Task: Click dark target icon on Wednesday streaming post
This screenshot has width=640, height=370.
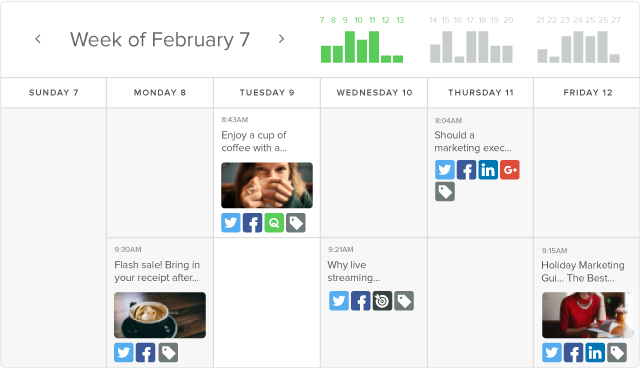Action: pyautogui.click(x=382, y=301)
